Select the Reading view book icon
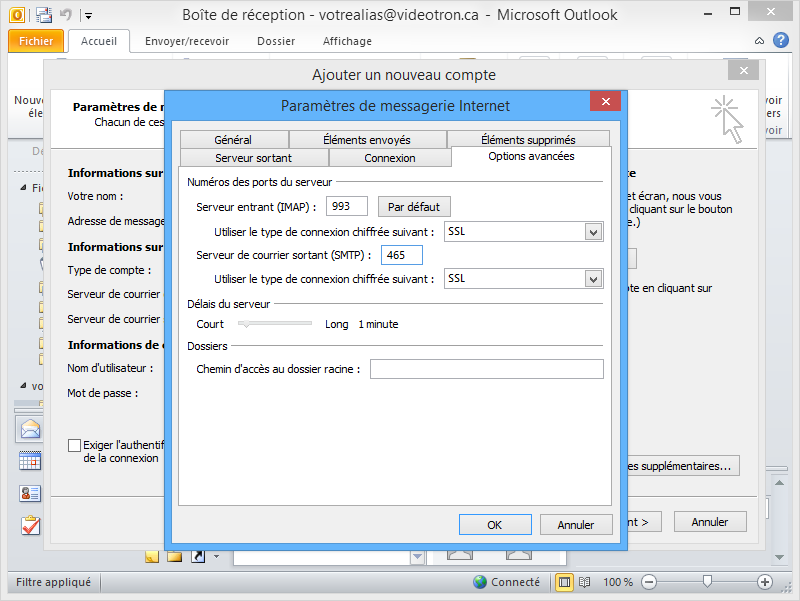The height and width of the screenshot is (601, 800). [x=585, y=582]
